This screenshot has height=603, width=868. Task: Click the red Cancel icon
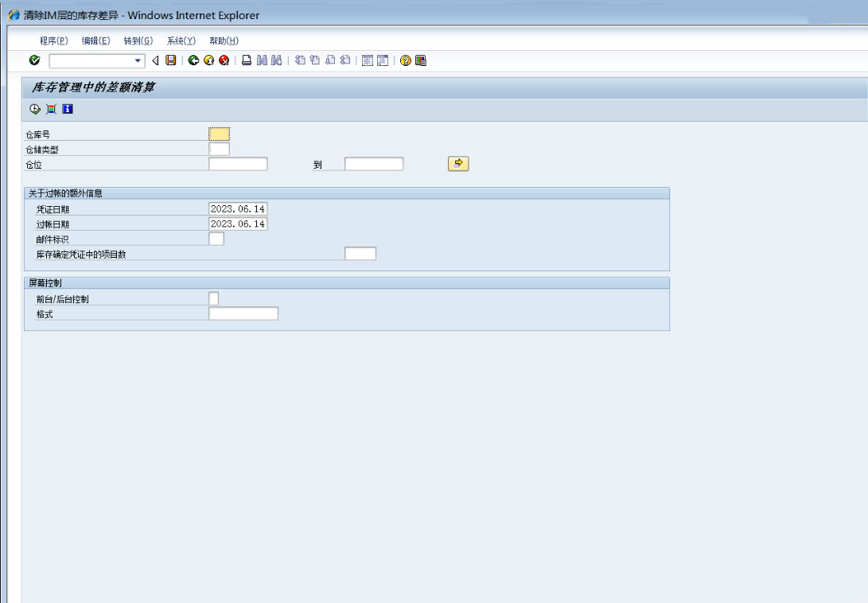[224, 60]
